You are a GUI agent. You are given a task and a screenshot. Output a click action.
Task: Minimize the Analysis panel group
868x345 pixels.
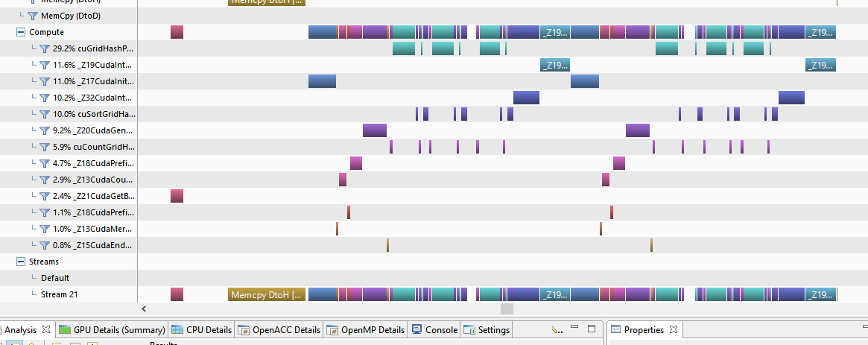pyautogui.click(x=576, y=329)
